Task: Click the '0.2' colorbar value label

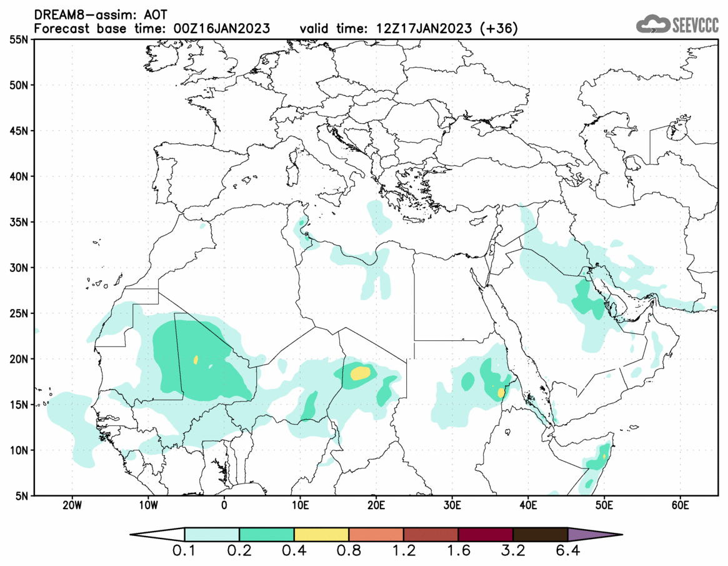Action: [239, 551]
